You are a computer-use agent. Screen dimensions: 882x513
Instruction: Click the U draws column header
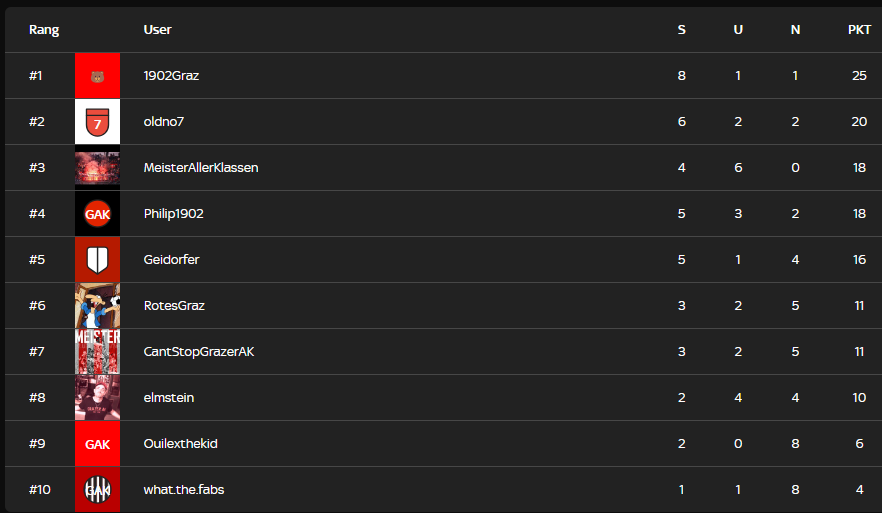(x=738, y=30)
